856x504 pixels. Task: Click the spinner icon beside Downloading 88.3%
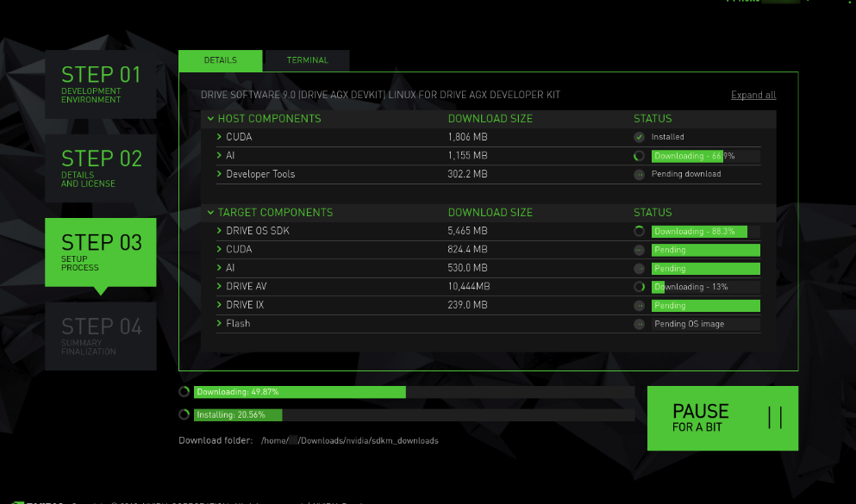640,231
